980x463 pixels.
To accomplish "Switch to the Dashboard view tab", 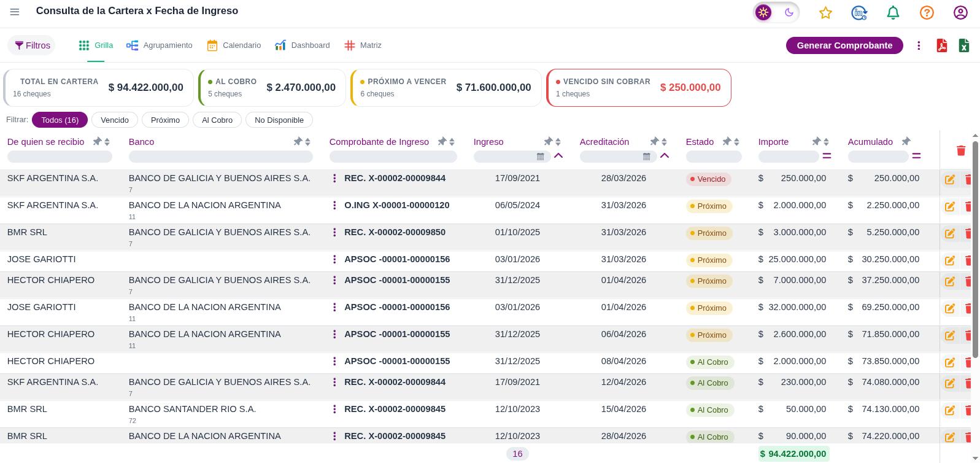I will (x=303, y=45).
